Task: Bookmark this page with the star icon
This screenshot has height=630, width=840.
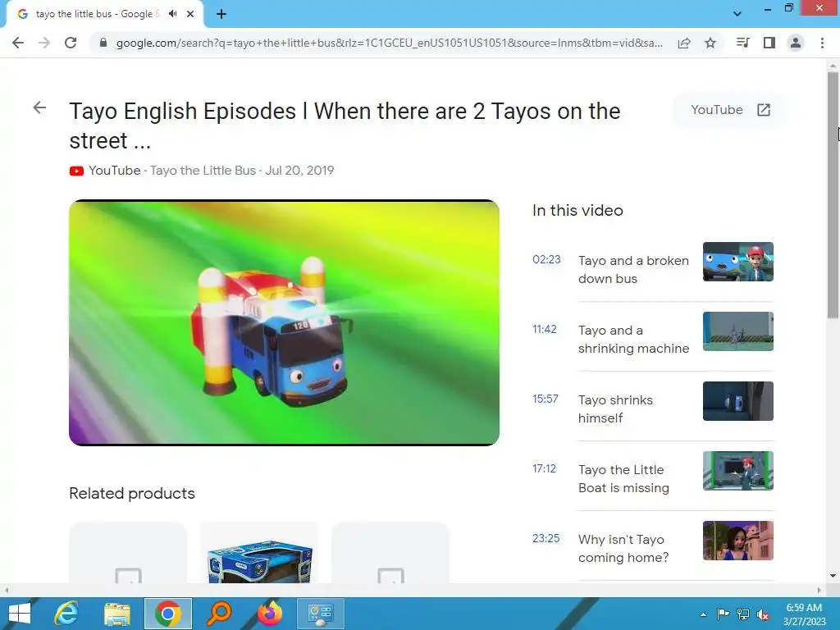Action: pos(710,43)
